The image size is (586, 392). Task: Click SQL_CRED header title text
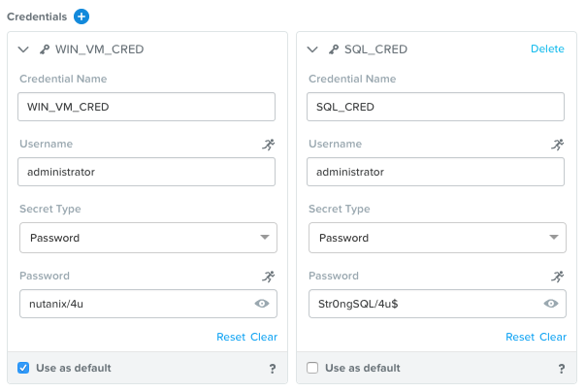click(375, 49)
